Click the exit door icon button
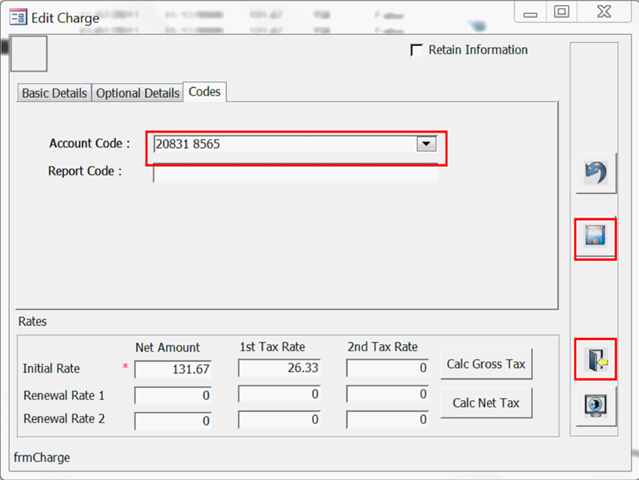 (x=597, y=357)
